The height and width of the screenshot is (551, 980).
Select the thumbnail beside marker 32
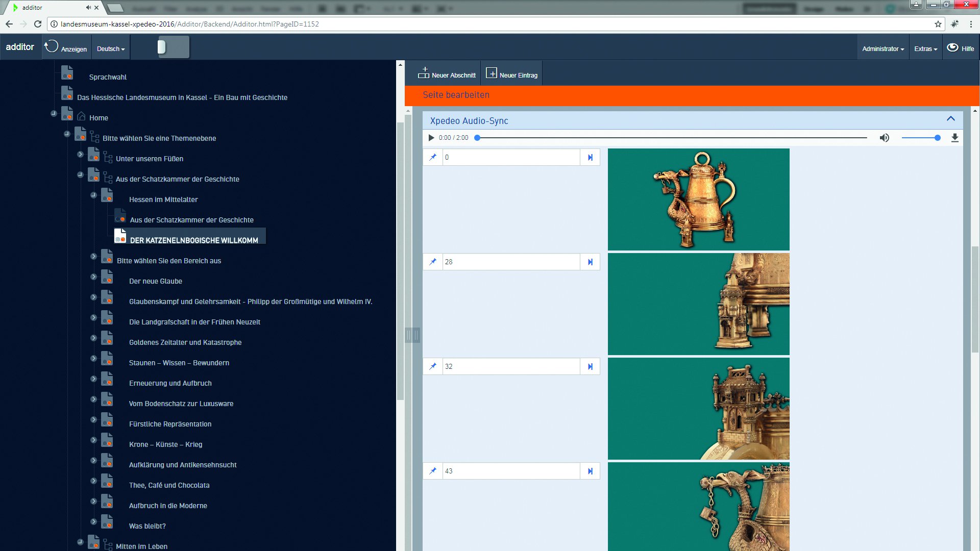tap(698, 409)
